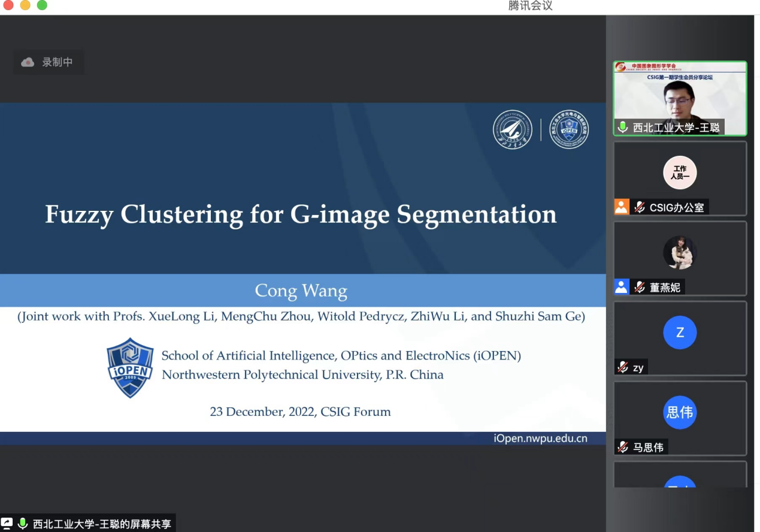This screenshot has height=532, width=760.
Task: Click the cloud recording icon beside 录制中
Action: tap(28, 62)
